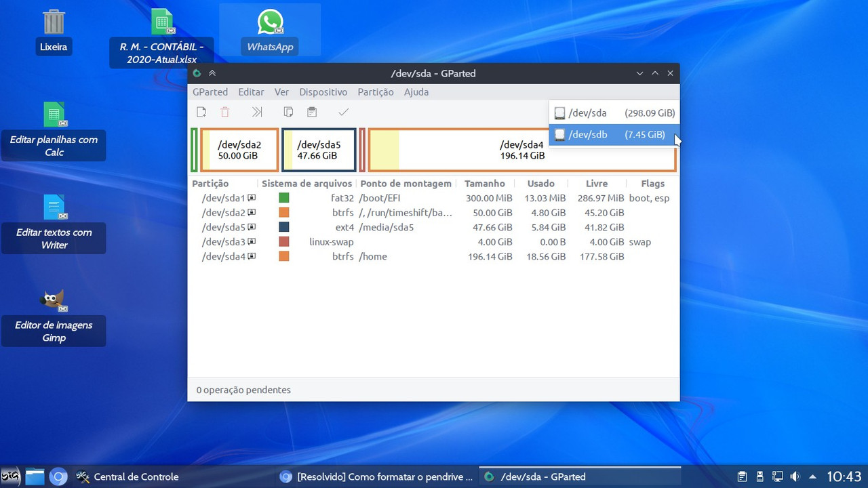Viewport: 868px width, 488px height.
Task: Click the disk icon next to /dev/sda
Action: [559, 113]
